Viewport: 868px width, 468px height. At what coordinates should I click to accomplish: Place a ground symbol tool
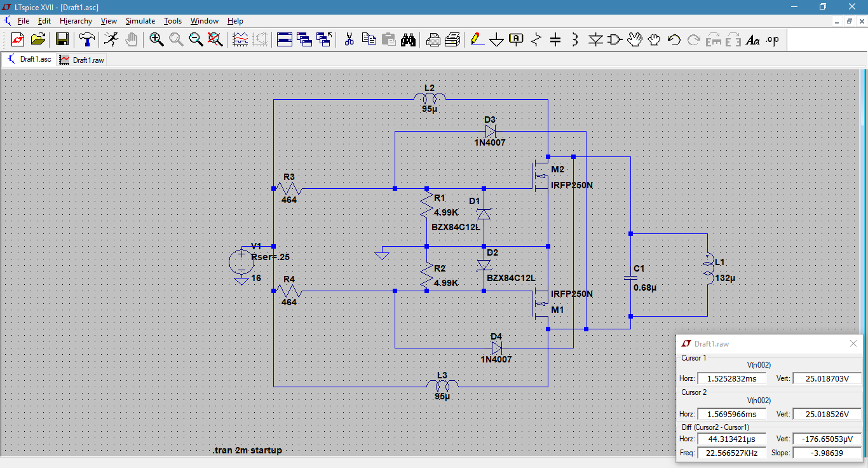coord(496,40)
